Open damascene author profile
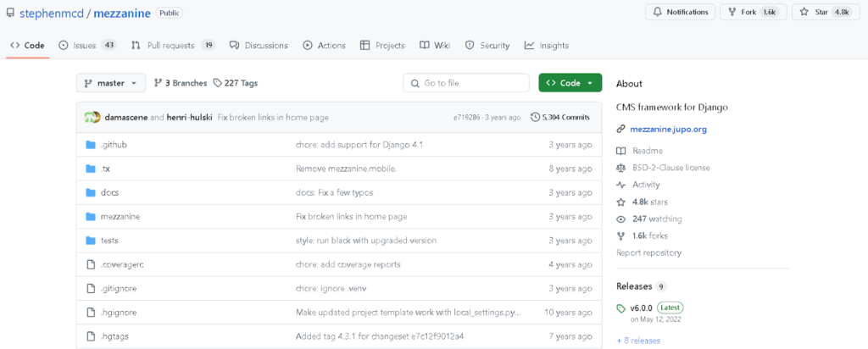The width and height of the screenshot is (868, 349). click(126, 117)
